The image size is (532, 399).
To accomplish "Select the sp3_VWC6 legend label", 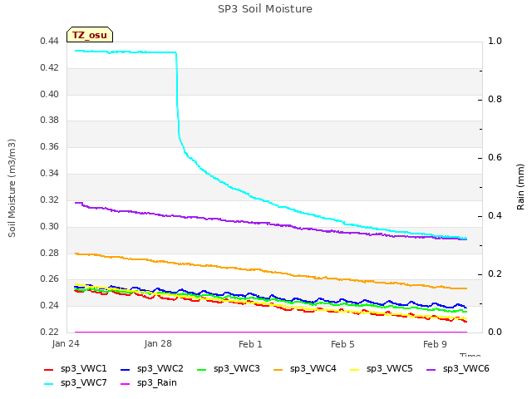I will (x=466, y=369).
